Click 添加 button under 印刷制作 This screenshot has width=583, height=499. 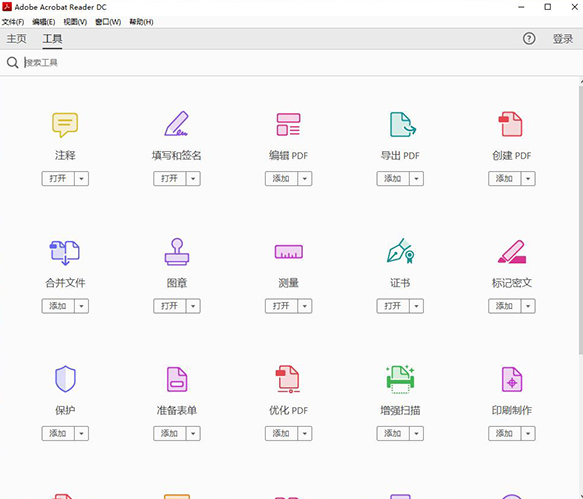[x=505, y=434]
